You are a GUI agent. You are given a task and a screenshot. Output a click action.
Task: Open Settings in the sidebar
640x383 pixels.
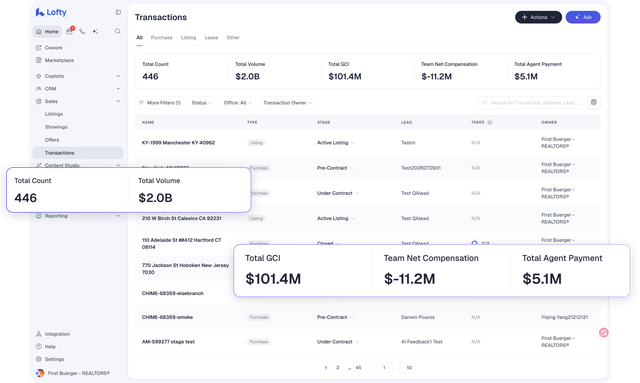coord(54,359)
